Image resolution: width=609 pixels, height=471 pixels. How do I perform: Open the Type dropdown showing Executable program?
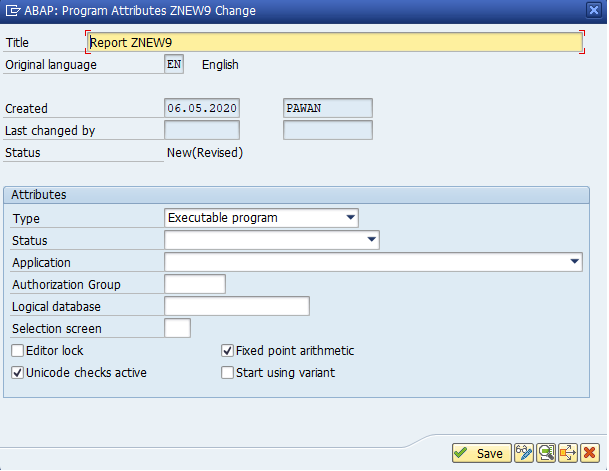261,218
